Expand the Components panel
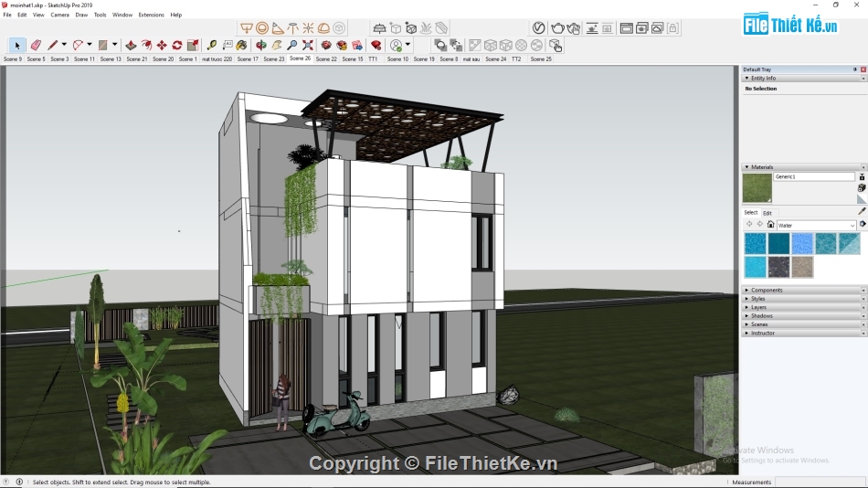This screenshot has width=868, height=488. [746, 290]
